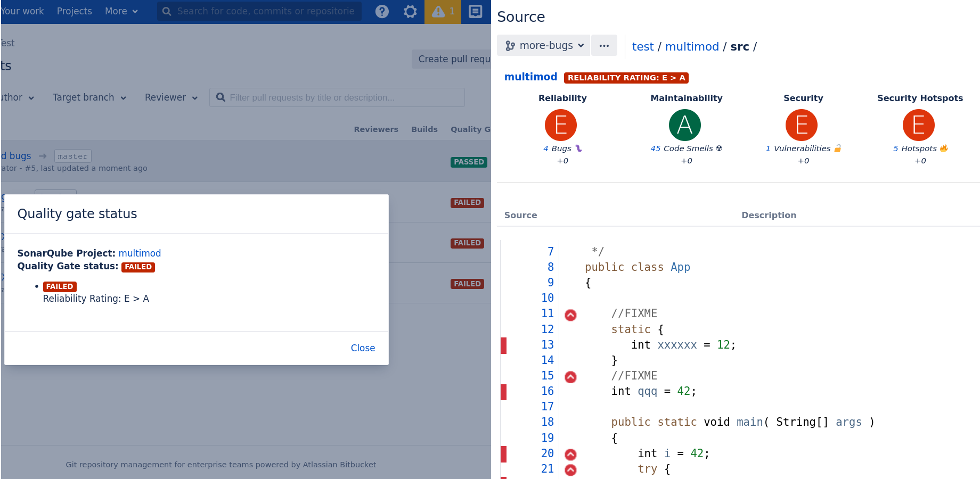Click the master branch tag
Viewport: 980px width, 479px height.
[x=73, y=156]
